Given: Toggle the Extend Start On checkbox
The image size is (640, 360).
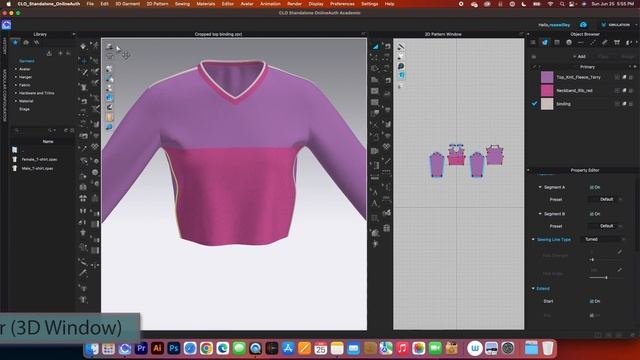Looking at the screenshot, I should (x=591, y=301).
